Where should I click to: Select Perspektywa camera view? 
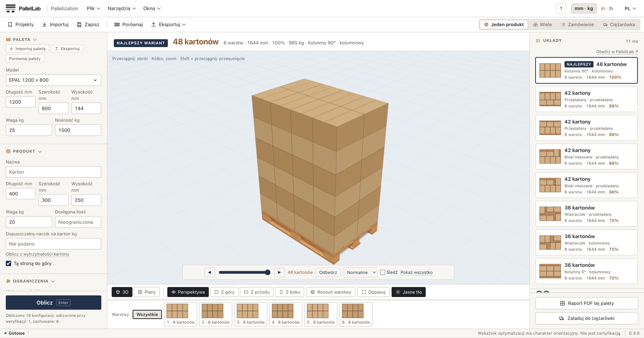click(x=188, y=292)
